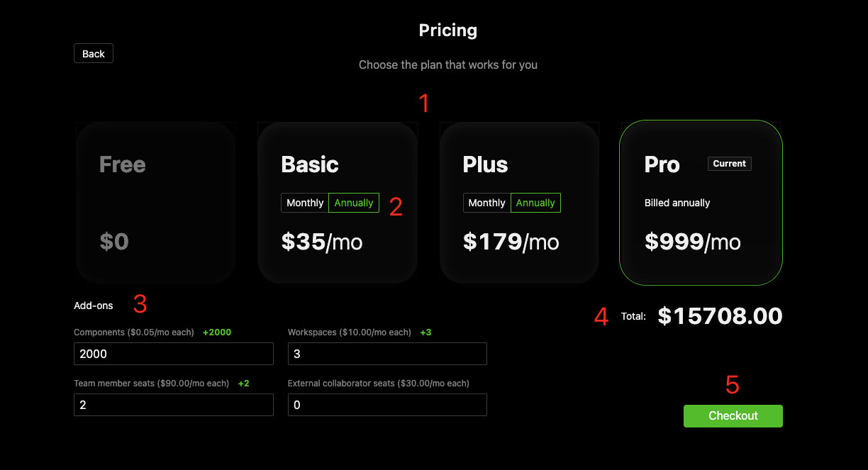Screen dimensions: 868x470
Task: Select Annually billing on Basic plan
Action: pyautogui.click(x=353, y=203)
